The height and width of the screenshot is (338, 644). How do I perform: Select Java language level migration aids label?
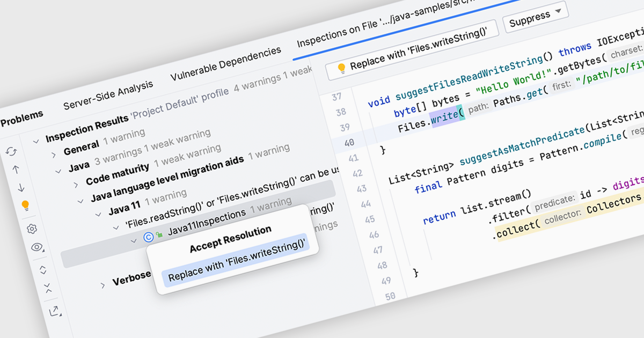167,179
